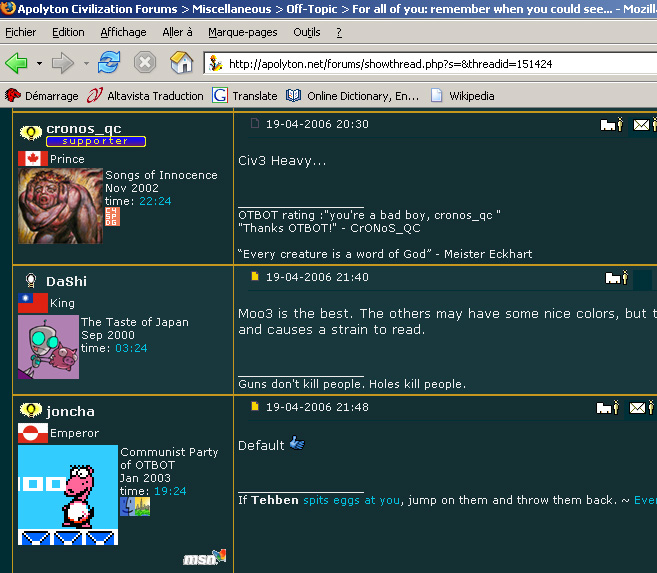Click the browser Back arrow button

(x=17, y=63)
